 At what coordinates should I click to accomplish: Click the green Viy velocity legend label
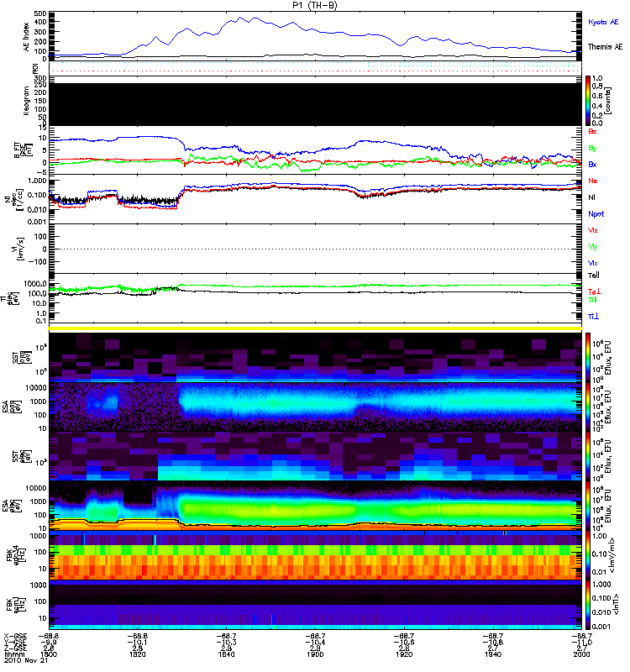tap(593, 247)
